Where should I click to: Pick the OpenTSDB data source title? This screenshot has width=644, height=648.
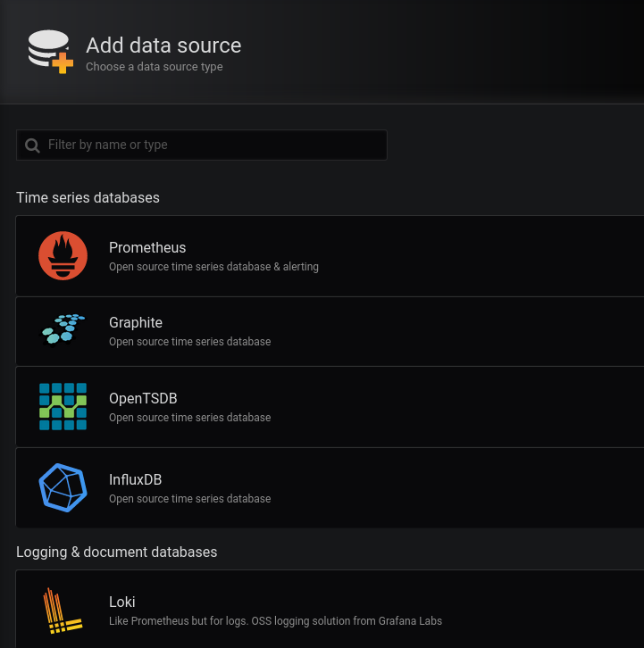click(143, 398)
